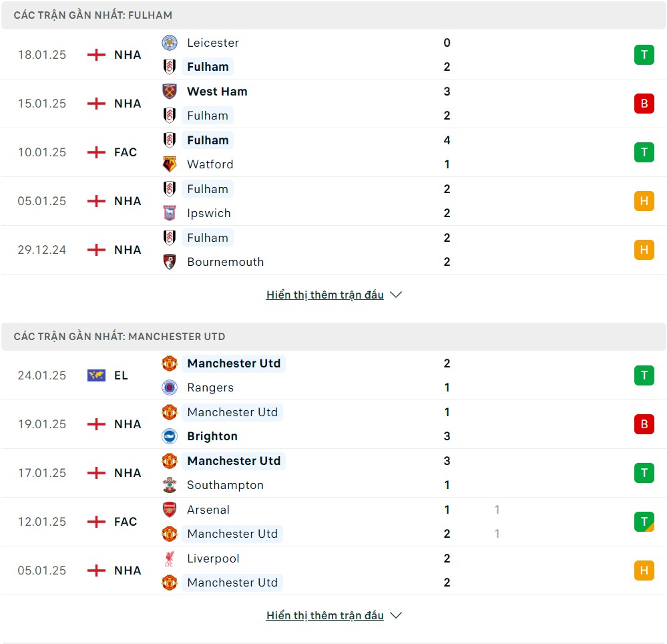Click green T badge for Leicester match
667x644 pixels.
[x=644, y=55]
